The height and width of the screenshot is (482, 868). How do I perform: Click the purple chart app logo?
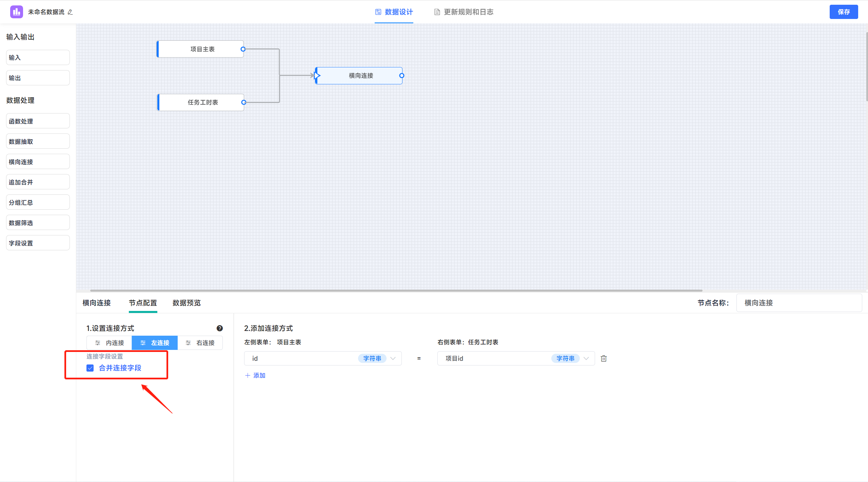tap(16, 12)
